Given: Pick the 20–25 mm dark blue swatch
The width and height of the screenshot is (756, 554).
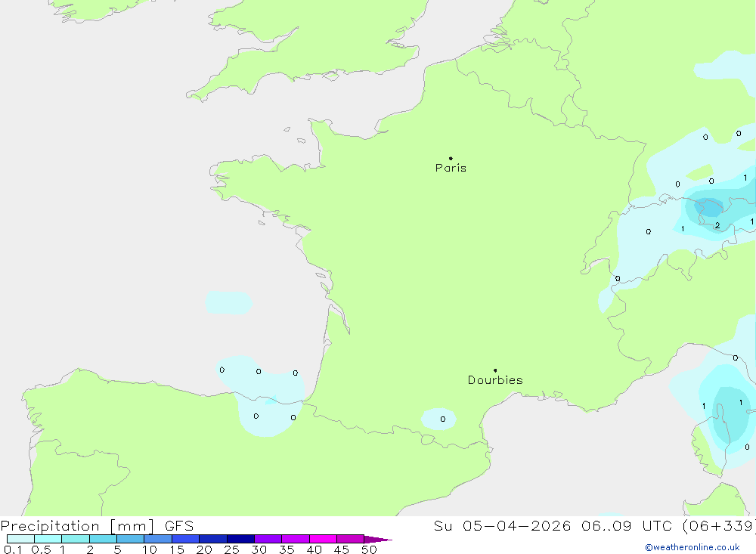Looking at the screenshot, I should pyautogui.click(x=212, y=539).
